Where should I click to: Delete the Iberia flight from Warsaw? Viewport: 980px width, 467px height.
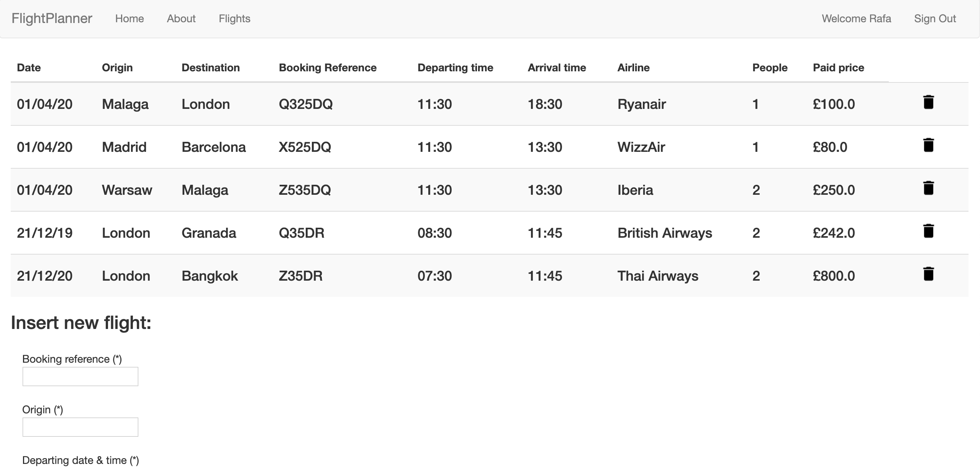pyautogui.click(x=929, y=188)
